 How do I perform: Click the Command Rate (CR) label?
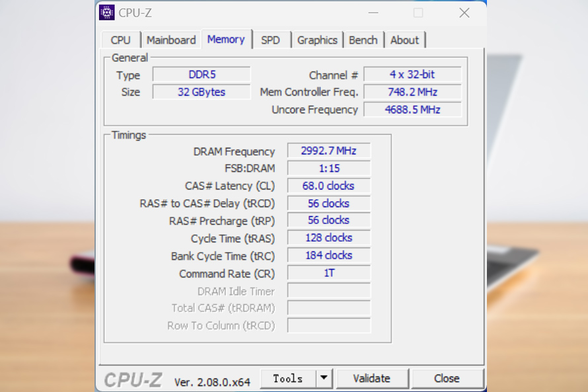click(x=227, y=274)
